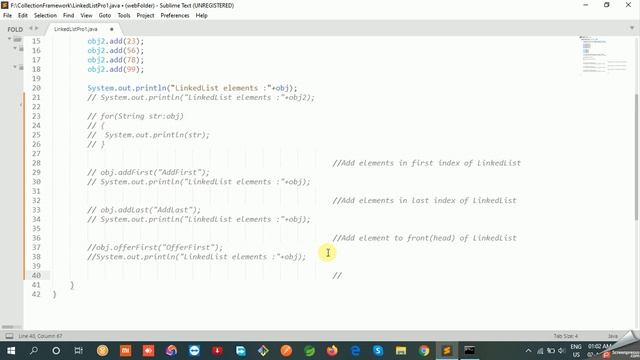Open Cortana circle icon
Viewport: 640px width, 360px height.
pos(56,351)
